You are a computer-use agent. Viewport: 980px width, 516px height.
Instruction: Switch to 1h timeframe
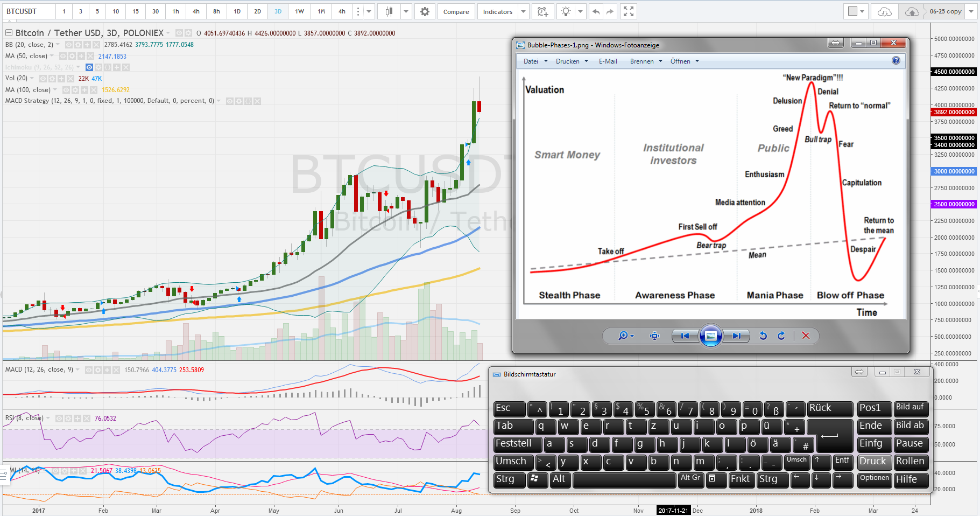[176, 11]
